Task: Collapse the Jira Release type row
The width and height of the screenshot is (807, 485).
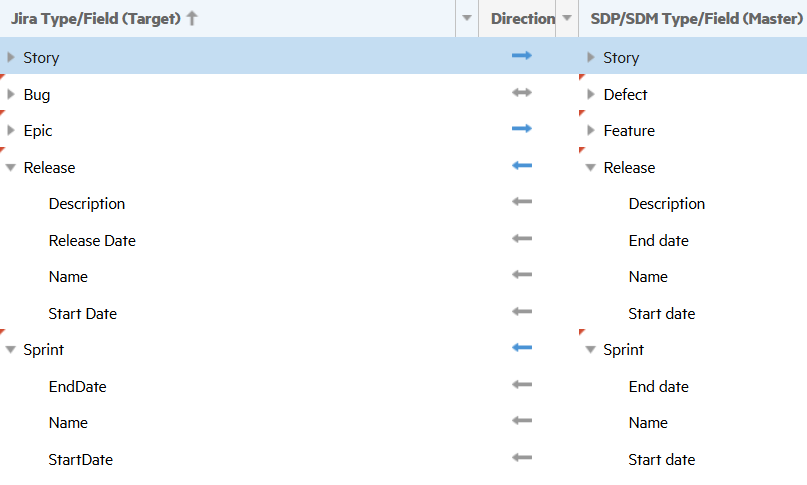Action: coord(11,168)
